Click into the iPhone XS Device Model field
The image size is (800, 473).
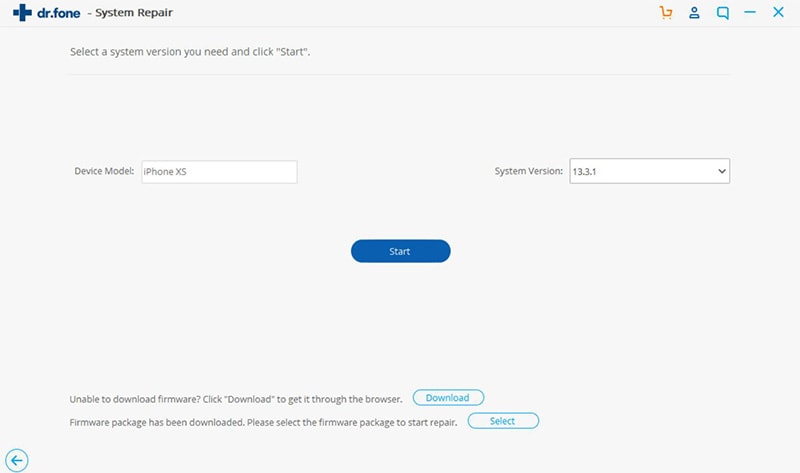pos(219,172)
